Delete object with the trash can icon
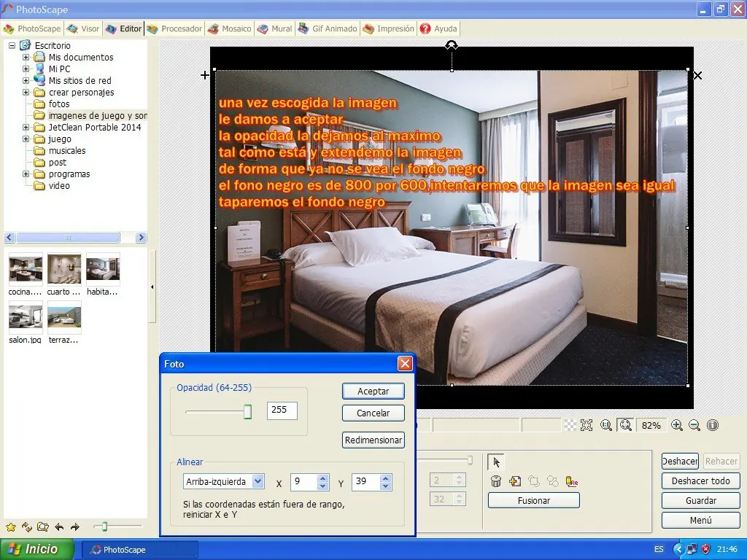This screenshot has width=747, height=560. pos(496,481)
